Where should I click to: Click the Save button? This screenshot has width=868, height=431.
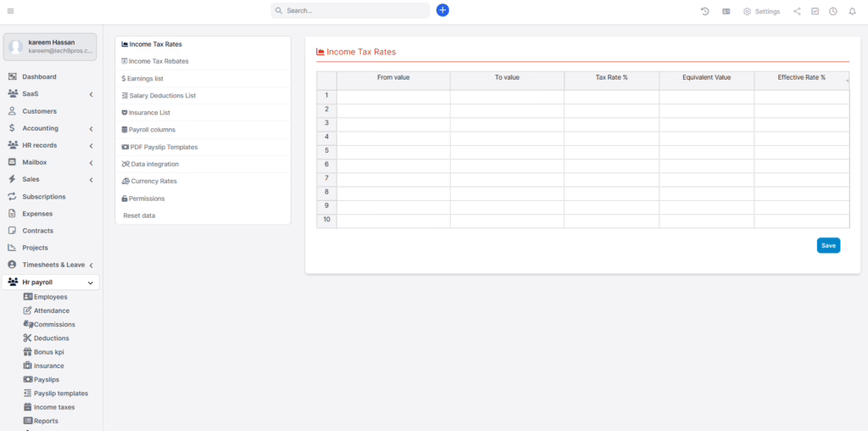coord(828,245)
